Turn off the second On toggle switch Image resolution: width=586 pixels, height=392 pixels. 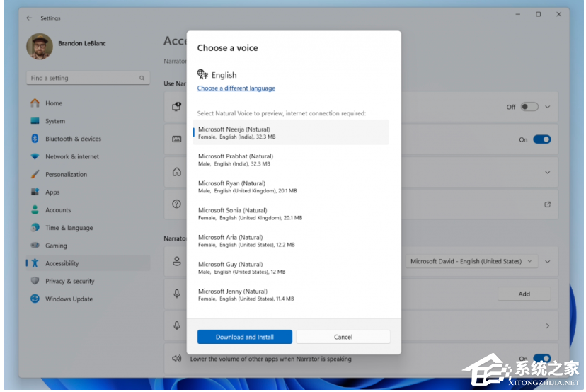[541, 139]
